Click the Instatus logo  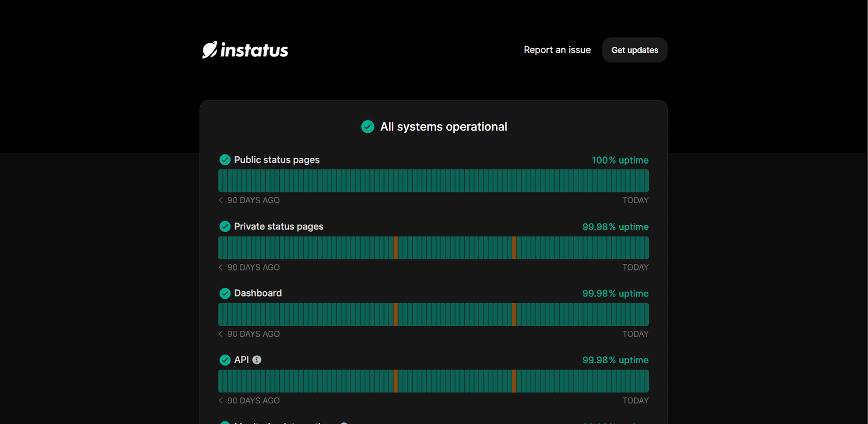[245, 50]
